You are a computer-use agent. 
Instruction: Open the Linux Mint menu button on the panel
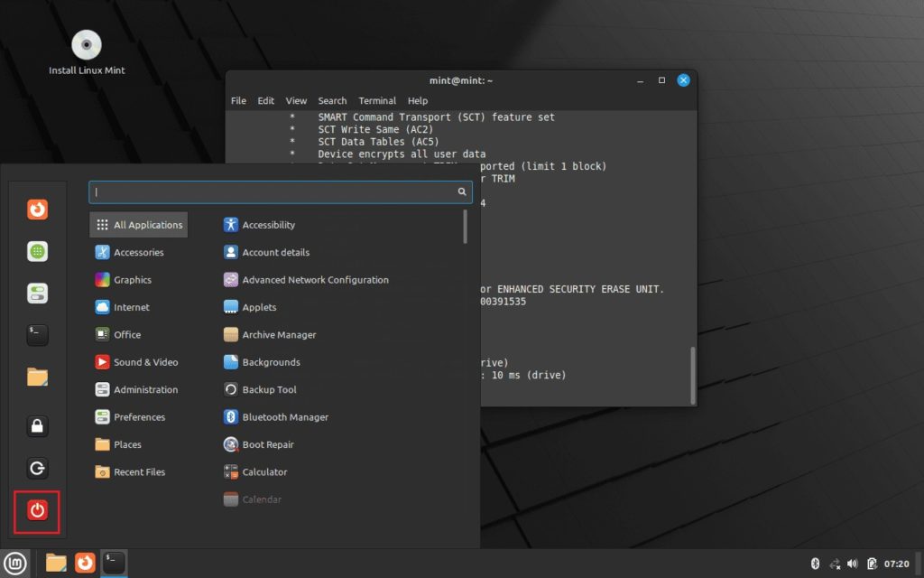coord(14,564)
